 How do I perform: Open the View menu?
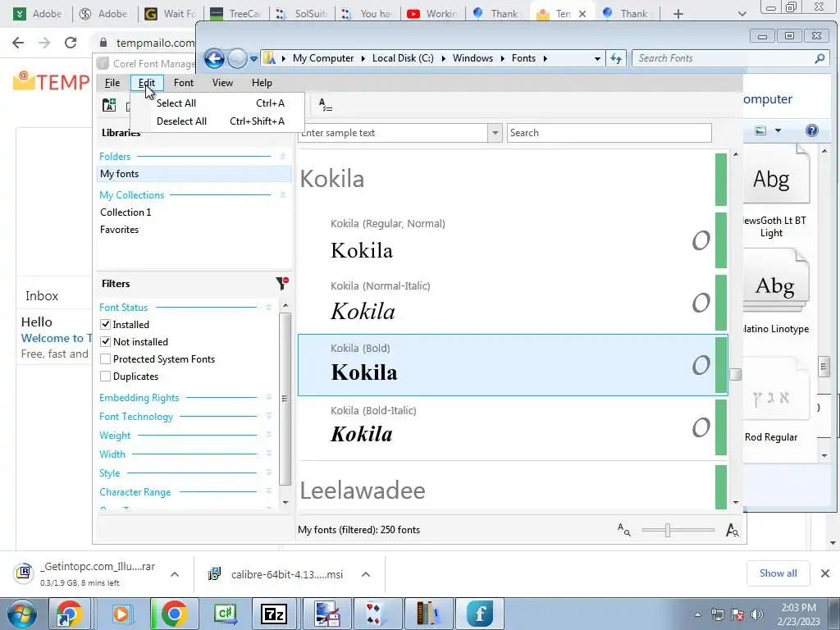tap(222, 83)
